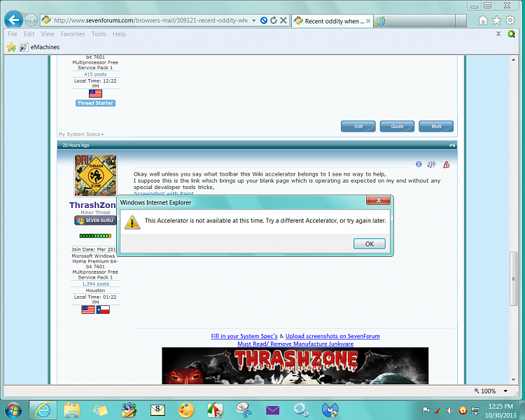Open Windows Explorer folder in taskbar
Image resolution: width=525 pixels, height=420 pixels.
point(72,409)
